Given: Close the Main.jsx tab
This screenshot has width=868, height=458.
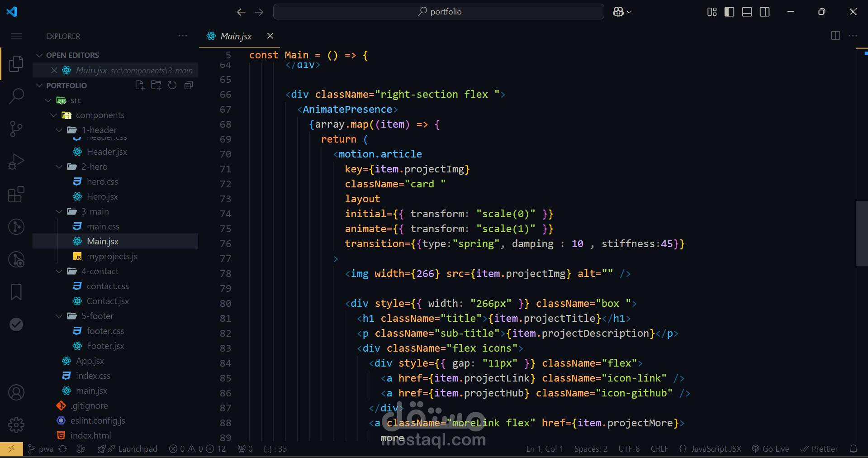Looking at the screenshot, I should click(x=270, y=36).
